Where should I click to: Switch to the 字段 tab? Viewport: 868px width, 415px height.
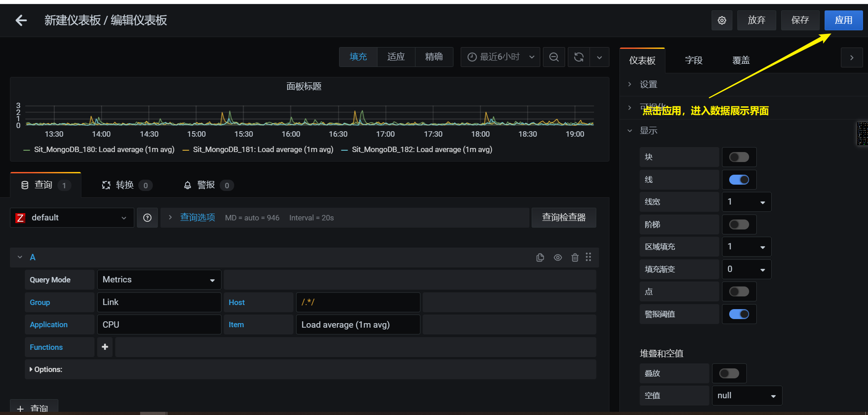(x=693, y=60)
